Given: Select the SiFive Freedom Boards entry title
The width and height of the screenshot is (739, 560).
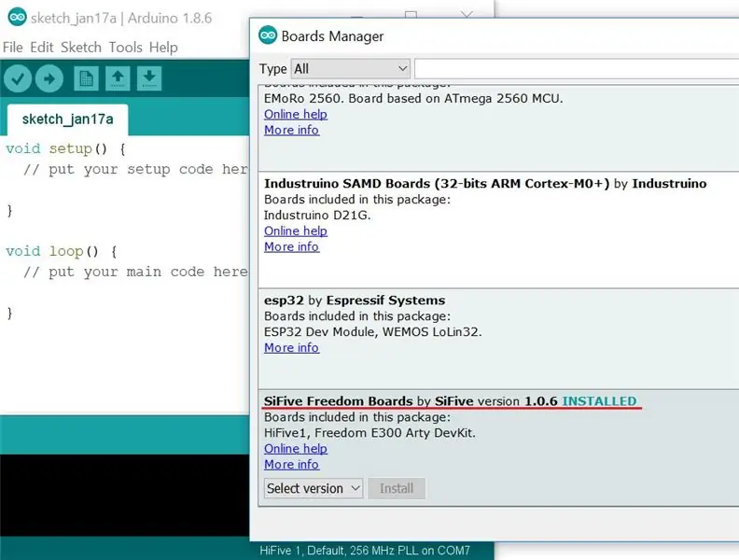Looking at the screenshot, I should tap(450, 401).
